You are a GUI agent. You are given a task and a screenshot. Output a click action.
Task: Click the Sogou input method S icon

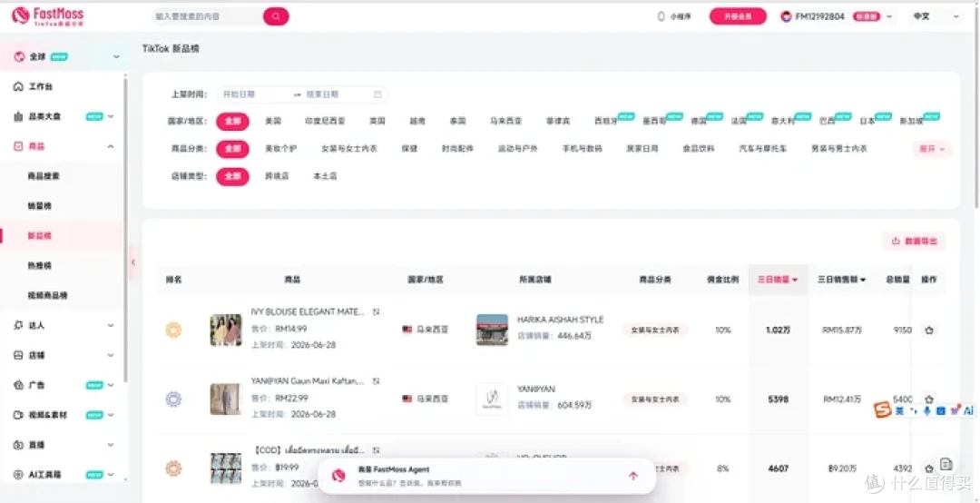click(x=882, y=410)
